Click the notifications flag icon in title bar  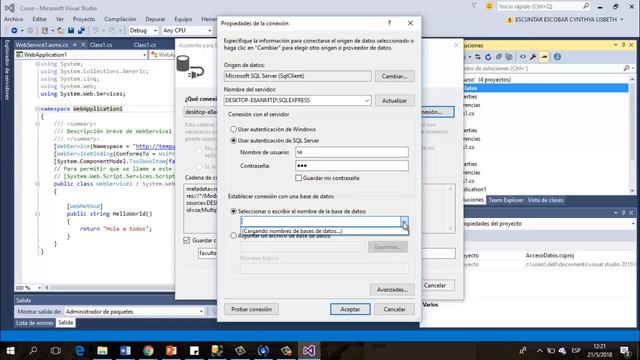[x=474, y=6]
